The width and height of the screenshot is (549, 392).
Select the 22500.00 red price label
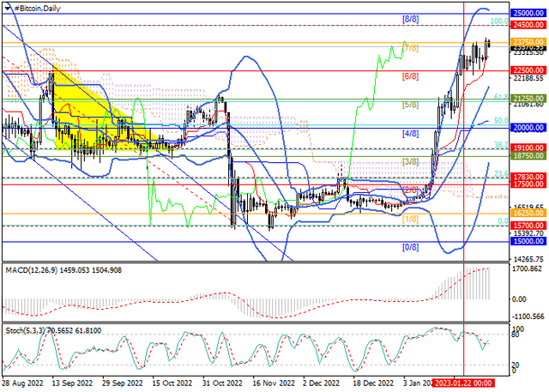click(528, 70)
